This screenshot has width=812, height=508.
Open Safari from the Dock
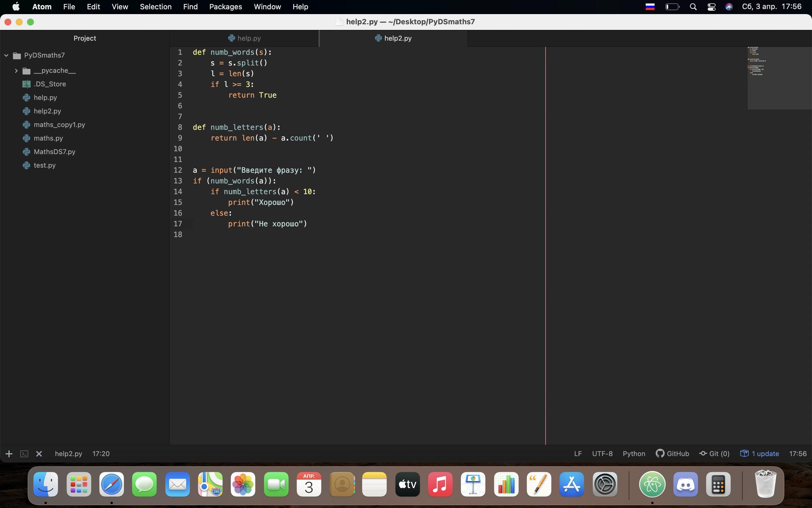coord(111,485)
